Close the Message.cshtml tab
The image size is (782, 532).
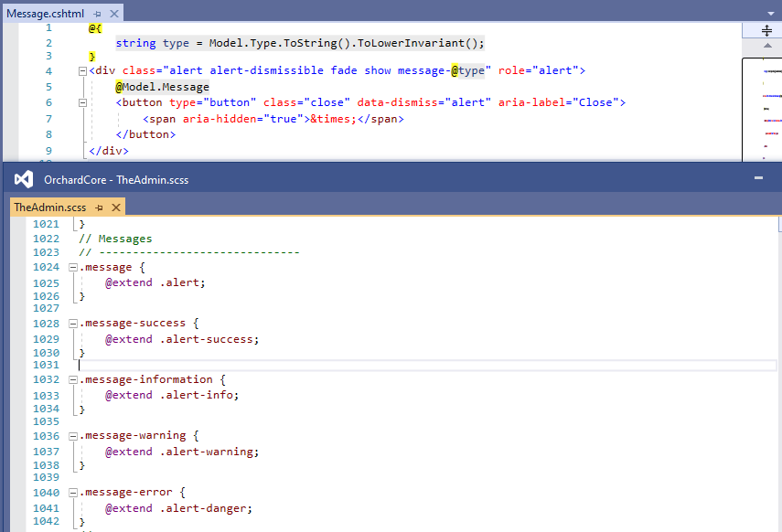(x=114, y=14)
